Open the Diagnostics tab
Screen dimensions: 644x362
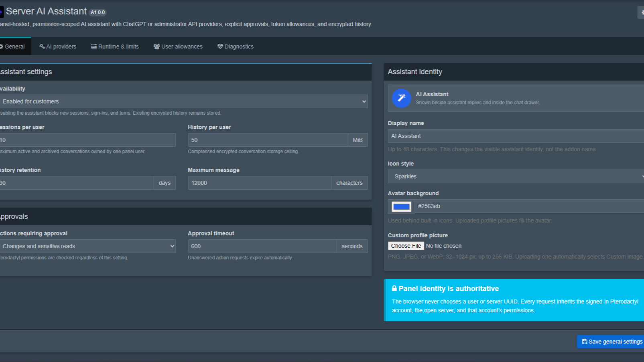pos(236,47)
